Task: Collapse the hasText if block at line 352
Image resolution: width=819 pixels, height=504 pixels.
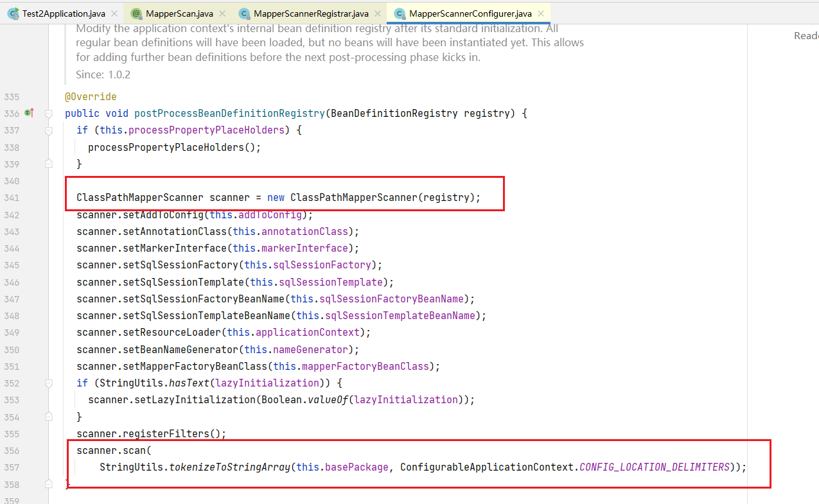Action: pyautogui.click(x=49, y=383)
